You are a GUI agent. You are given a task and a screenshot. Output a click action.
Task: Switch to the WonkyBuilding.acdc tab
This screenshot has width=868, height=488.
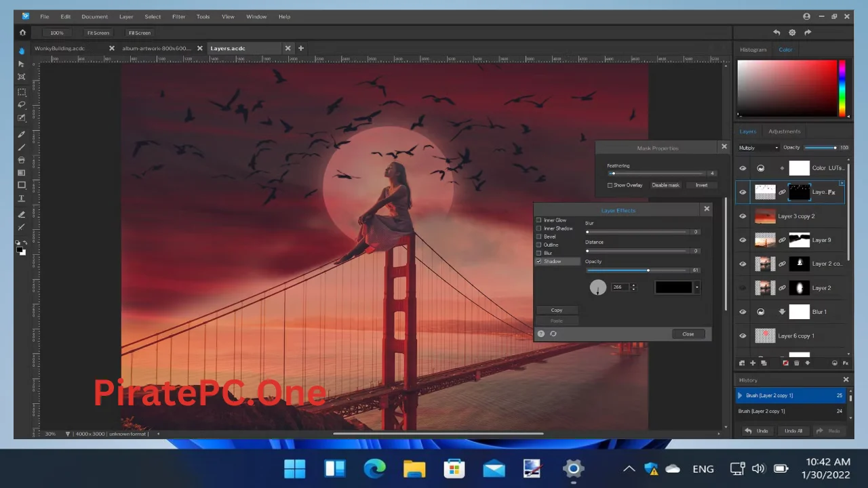click(x=60, y=48)
